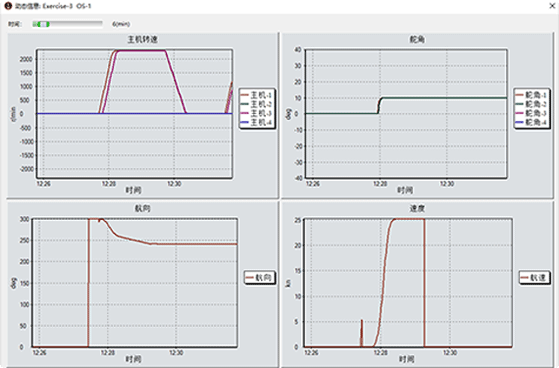Click the 时间 axis label under 主机转速 chart
The width and height of the screenshot is (559, 368).
point(133,190)
